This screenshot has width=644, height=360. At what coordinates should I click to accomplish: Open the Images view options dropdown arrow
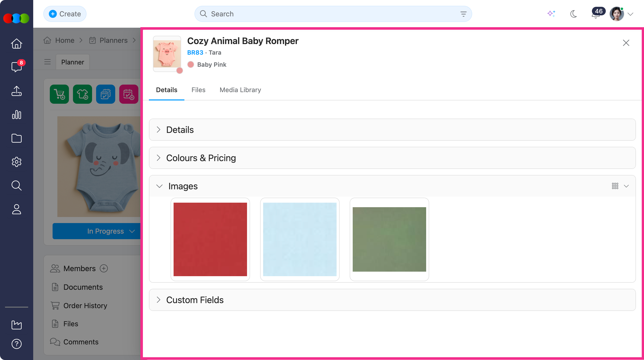point(626,186)
